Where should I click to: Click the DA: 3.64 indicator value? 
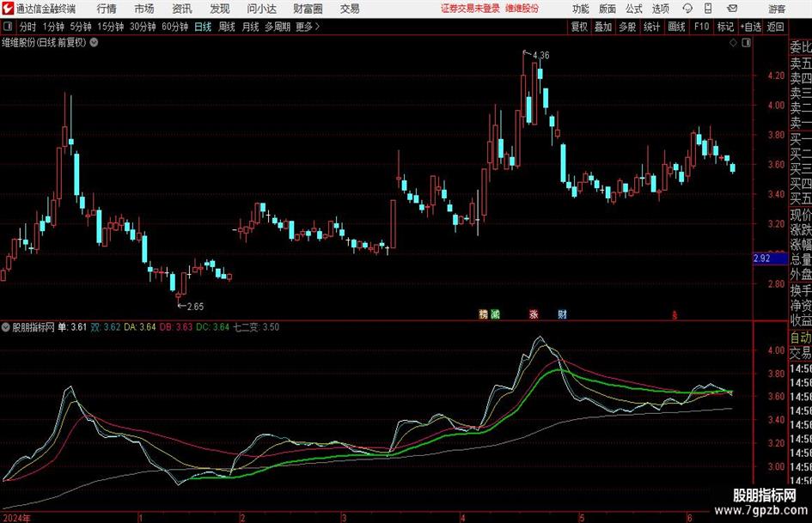[x=140, y=326]
